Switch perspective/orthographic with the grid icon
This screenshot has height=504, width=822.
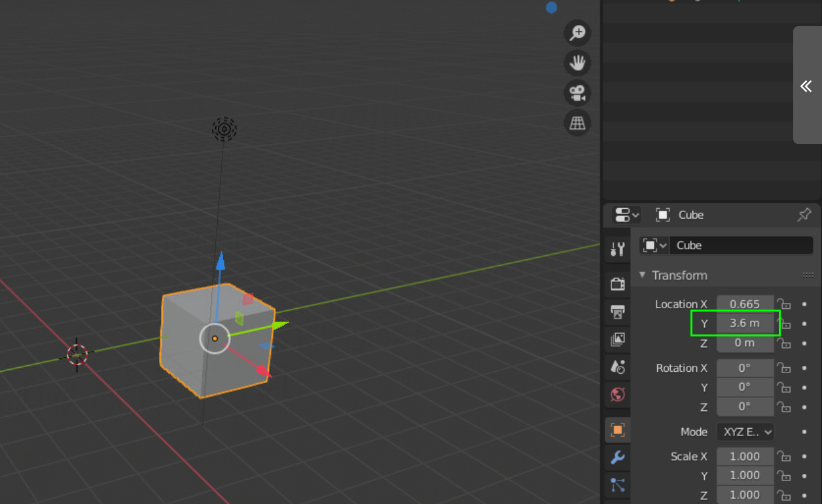(x=577, y=122)
